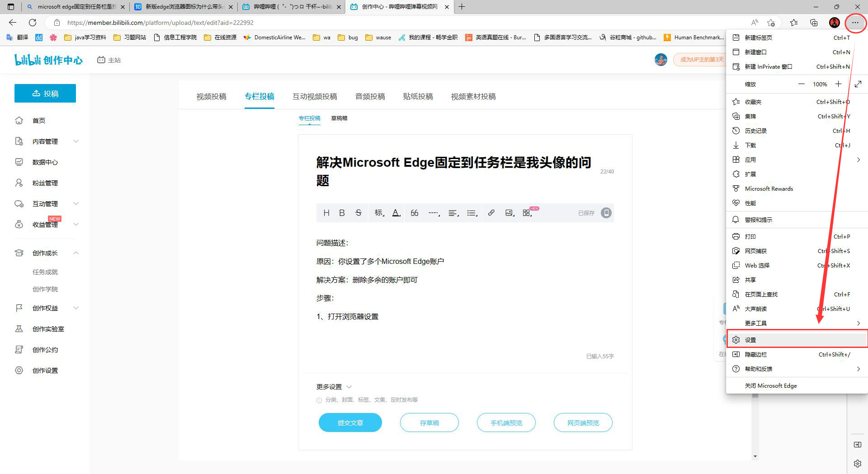868x474 pixels.
Task: Click the address bar URL
Action: point(160,23)
